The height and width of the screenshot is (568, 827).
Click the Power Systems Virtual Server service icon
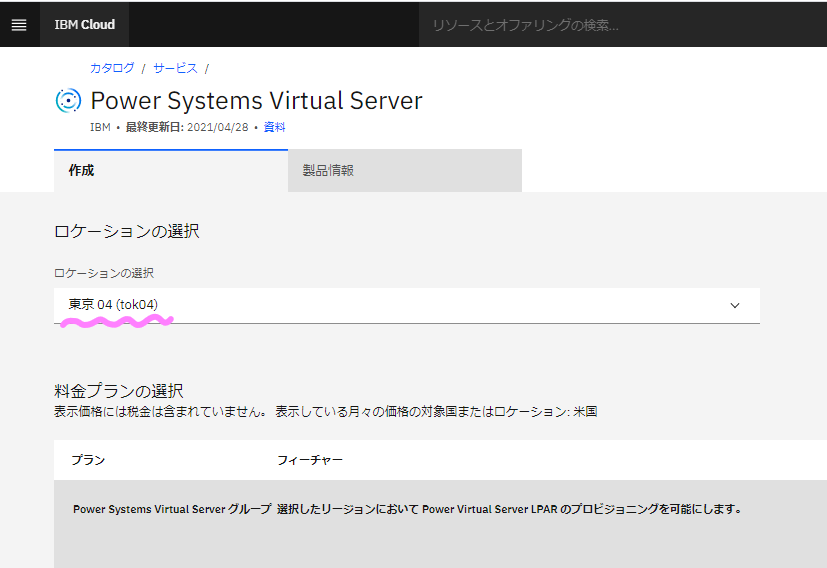pyautogui.click(x=67, y=101)
